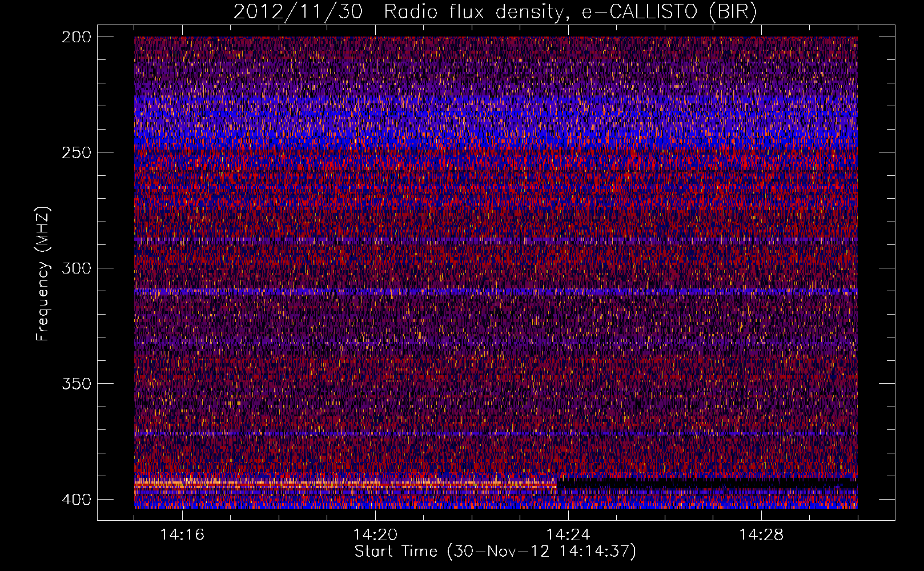The height and width of the screenshot is (571, 924).
Task: Click the 350 frequency tick label
Action: pos(76,383)
